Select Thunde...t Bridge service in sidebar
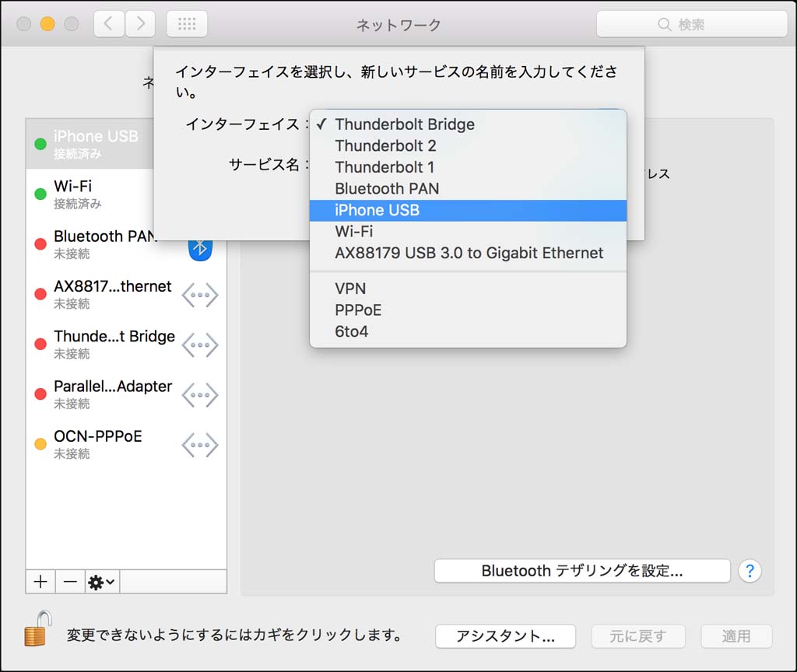This screenshot has height=672, width=797. click(126, 344)
